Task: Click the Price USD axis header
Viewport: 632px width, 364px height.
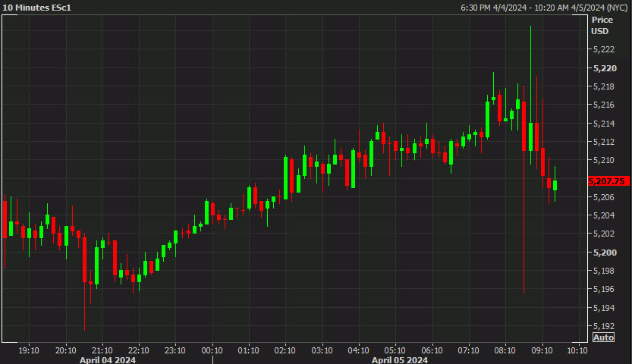Action: pos(602,25)
